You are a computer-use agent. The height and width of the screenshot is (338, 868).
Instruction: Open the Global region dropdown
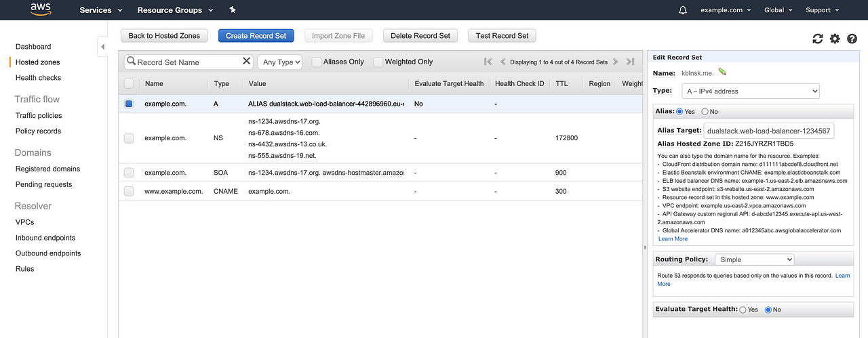click(x=778, y=10)
